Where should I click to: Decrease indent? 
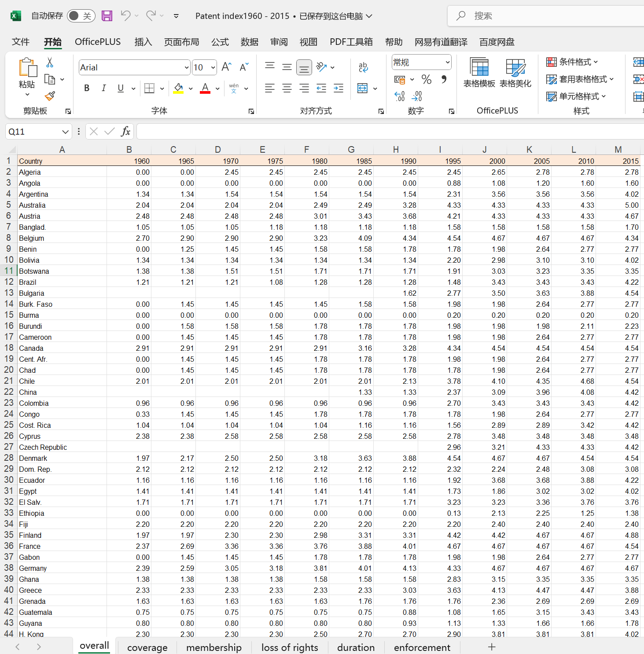coord(321,88)
